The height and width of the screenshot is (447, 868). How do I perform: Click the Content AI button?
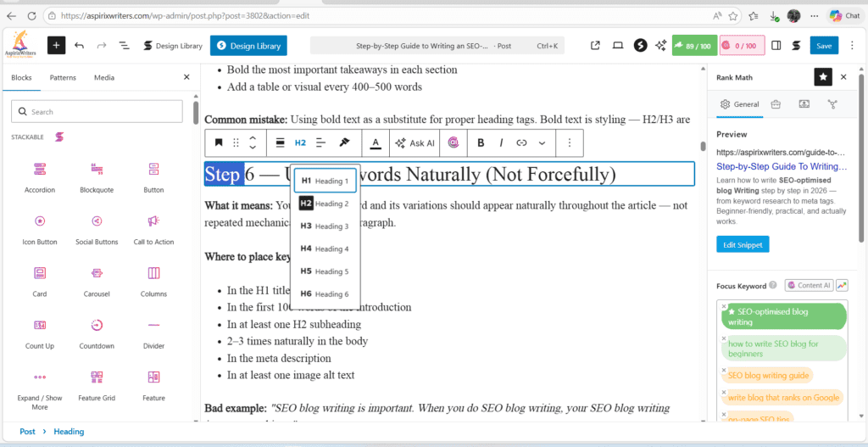pos(810,285)
